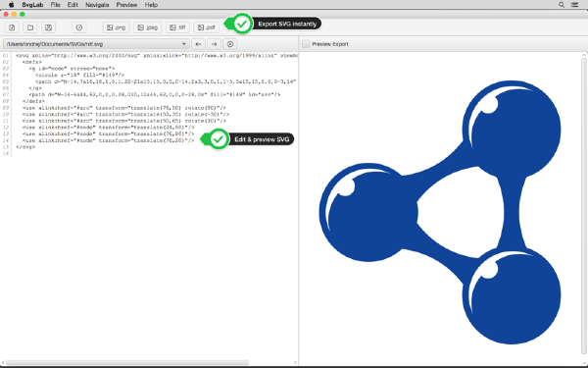Image resolution: width=588 pixels, height=368 pixels.
Task: Open the Preview menu
Action: [x=126, y=5]
